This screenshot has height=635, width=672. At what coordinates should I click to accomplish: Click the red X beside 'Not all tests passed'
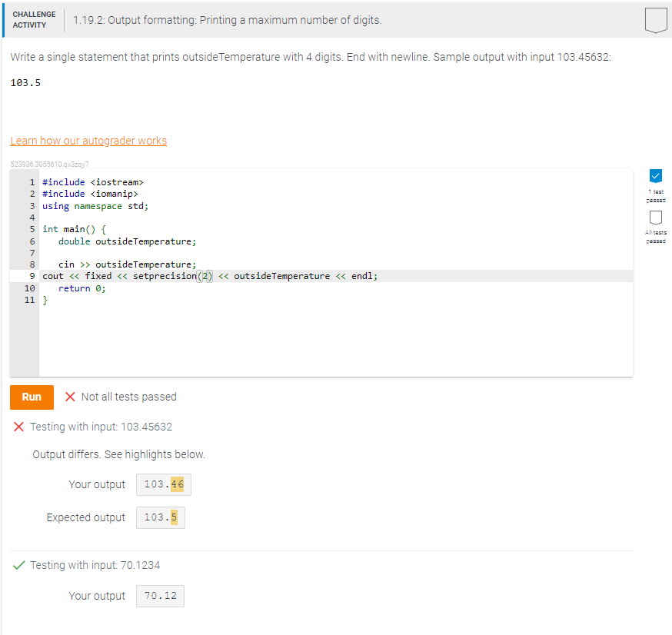(69, 397)
